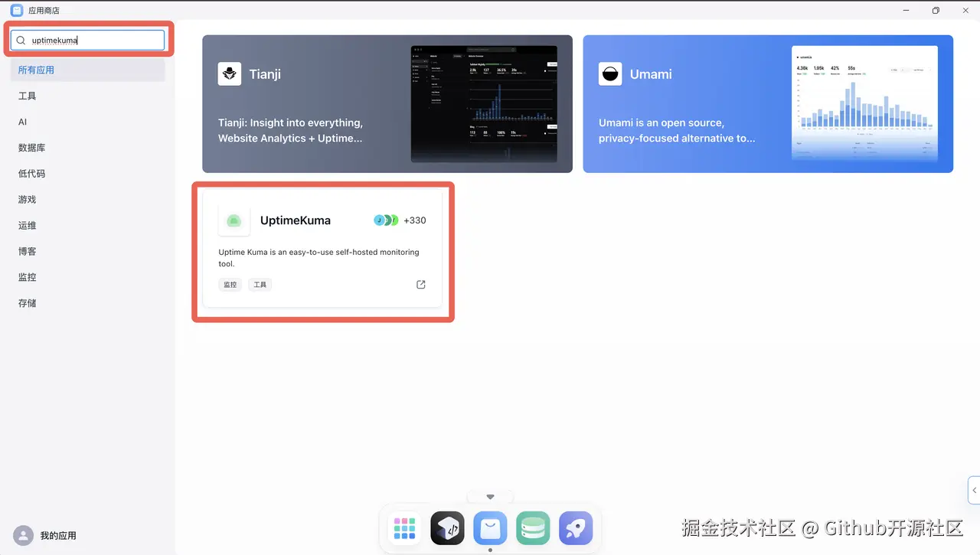Open the code cube icon in dock

(447, 528)
